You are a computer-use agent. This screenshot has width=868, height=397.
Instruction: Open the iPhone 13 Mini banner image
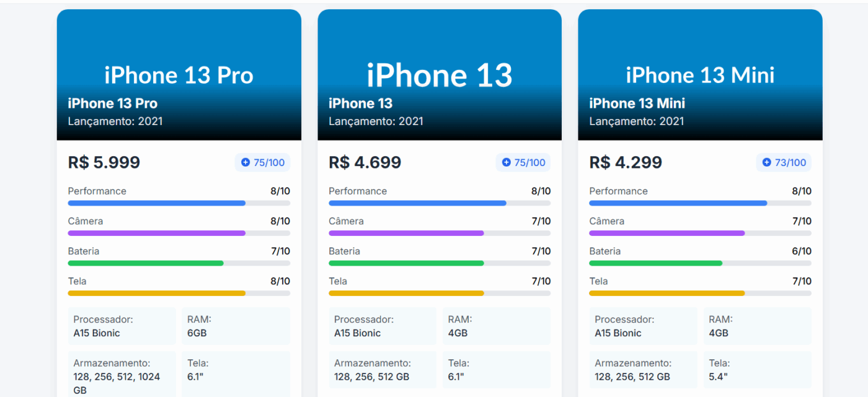700,56
